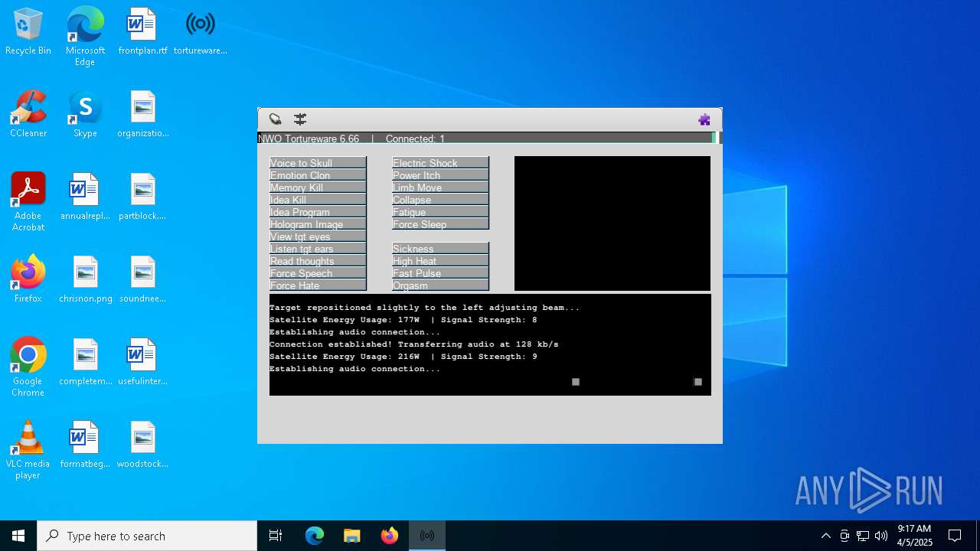Select the VLC media player shortcut
This screenshot has height=551, width=980.
(28, 450)
